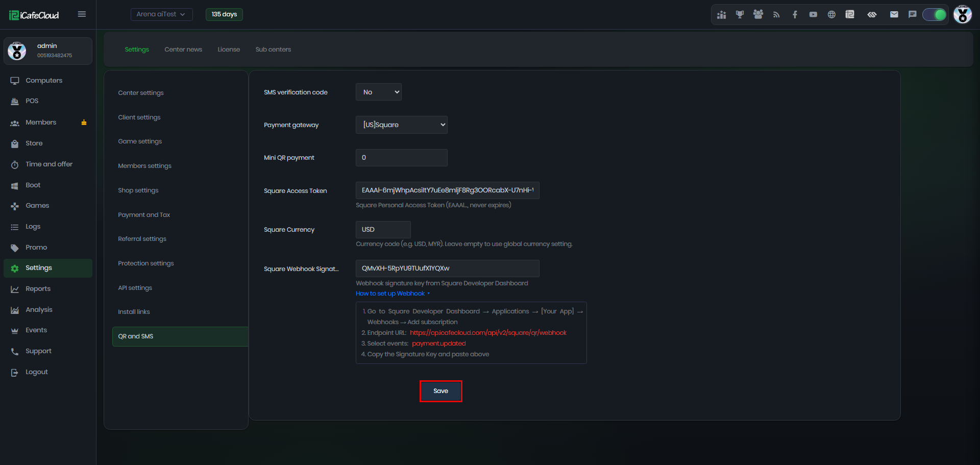The width and height of the screenshot is (980, 465).
Task: Open Client settings section
Action: [x=139, y=117]
